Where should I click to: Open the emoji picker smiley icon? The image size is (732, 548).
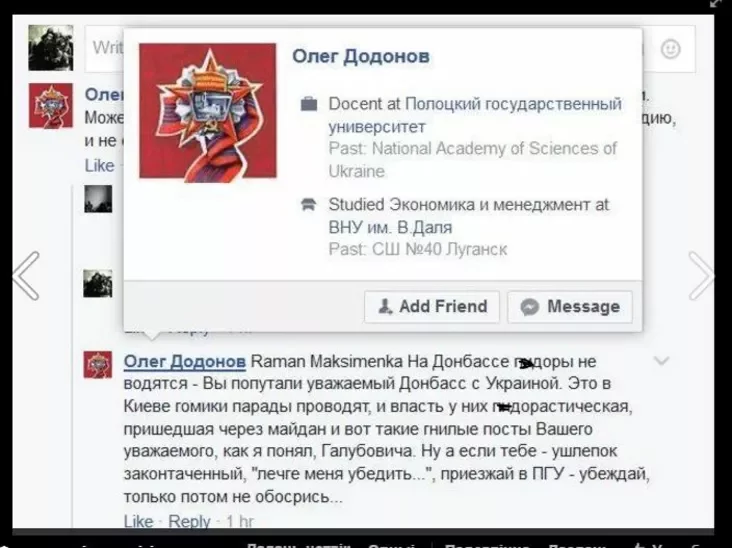[x=670, y=49]
